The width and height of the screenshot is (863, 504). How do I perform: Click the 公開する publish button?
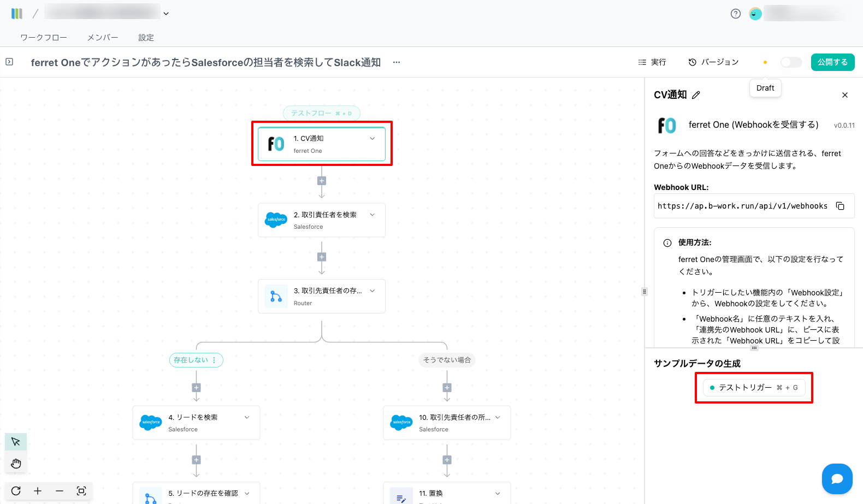click(x=832, y=62)
